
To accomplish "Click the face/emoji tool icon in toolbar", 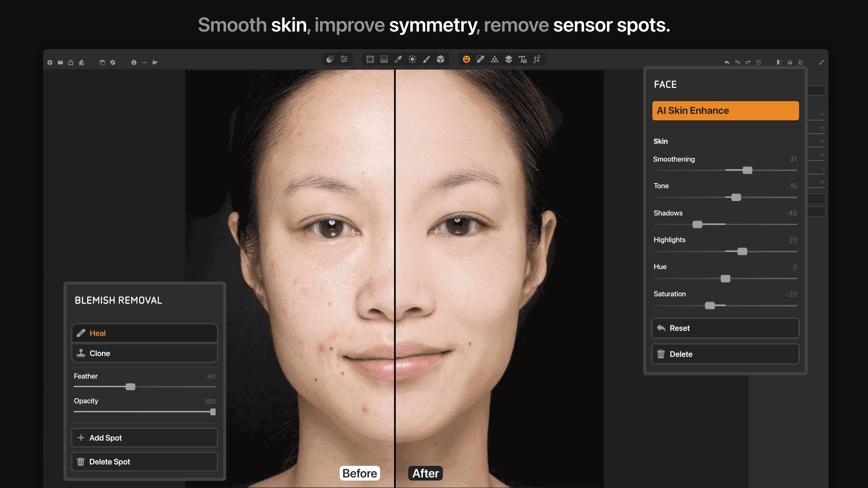I will pyautogui.click(x=466, y=60).
